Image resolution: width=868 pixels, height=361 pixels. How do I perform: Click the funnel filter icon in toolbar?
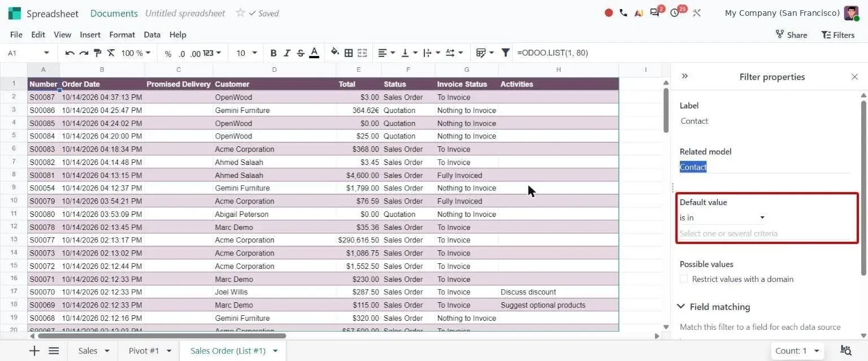[x=506, y=53]
